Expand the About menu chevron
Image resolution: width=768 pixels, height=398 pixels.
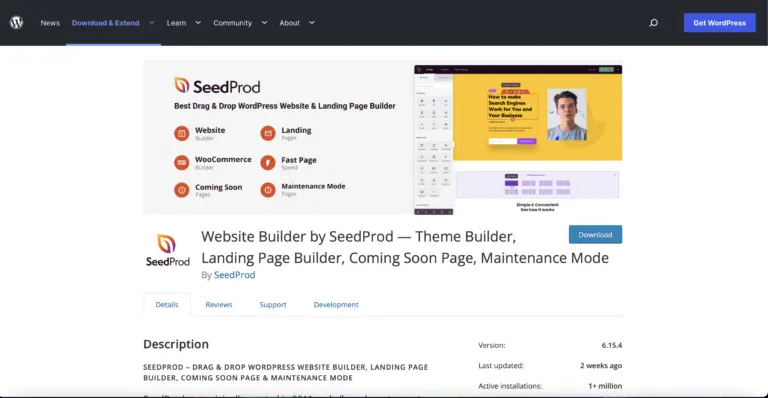(x=312, y=23)
